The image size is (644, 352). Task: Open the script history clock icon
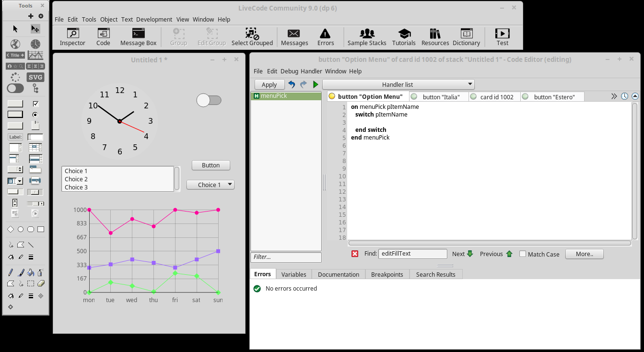pos(624,96)
